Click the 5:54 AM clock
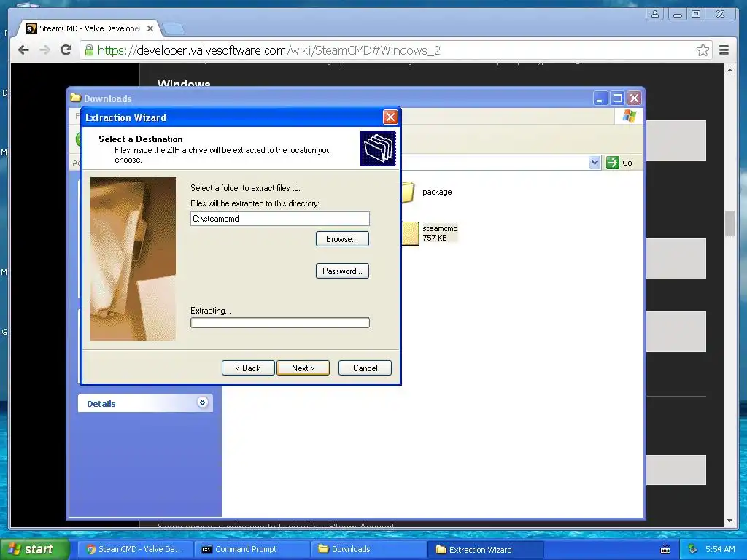Viewport: 747px width, 560px height. point(720,549)
